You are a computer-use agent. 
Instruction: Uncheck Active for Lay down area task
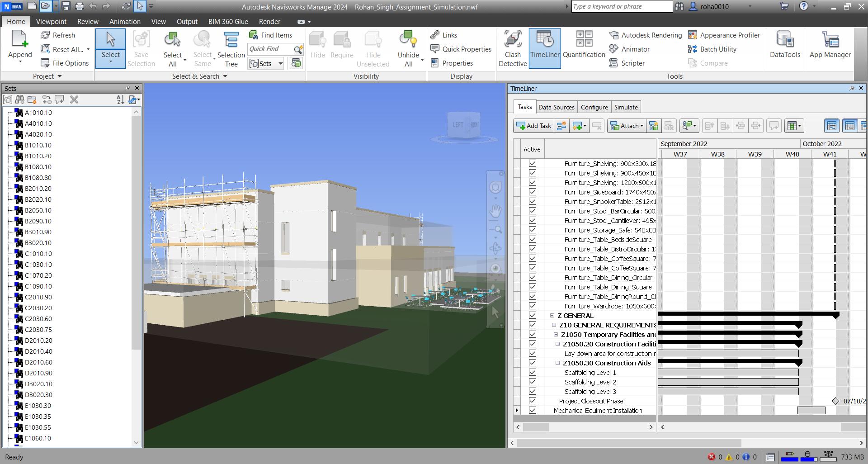(533, 354)
